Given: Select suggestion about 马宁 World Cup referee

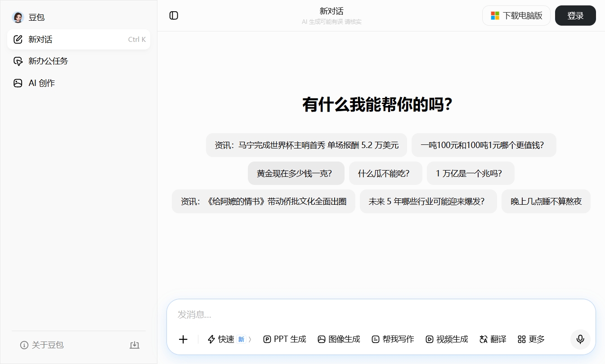Looking at the screenshot, I should pos(306,145).
